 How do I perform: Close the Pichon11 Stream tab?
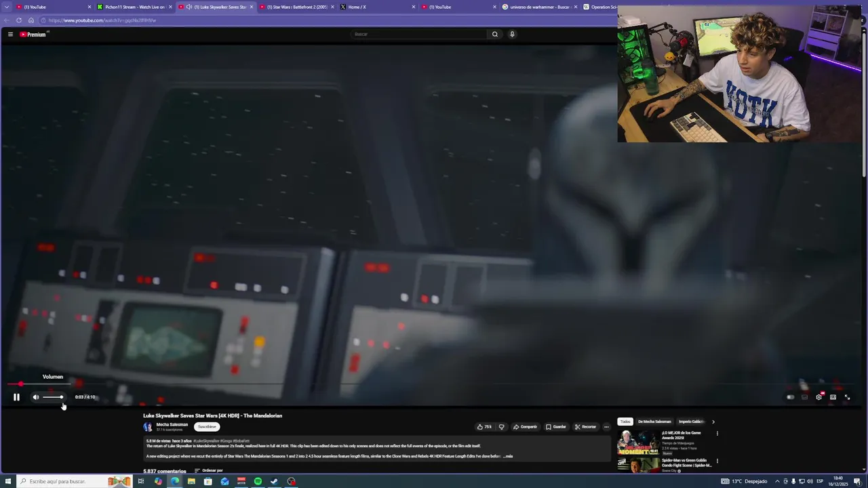170,7
